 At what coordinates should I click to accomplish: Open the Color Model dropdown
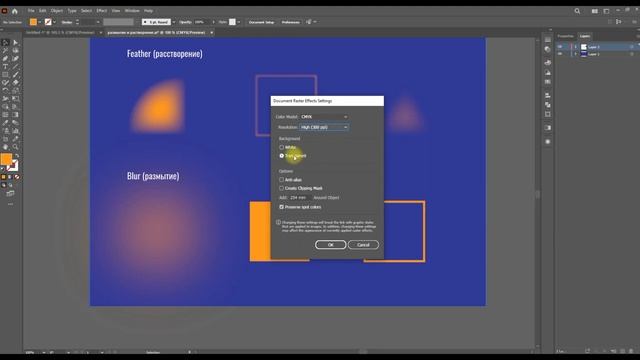[x=324, y=117]
